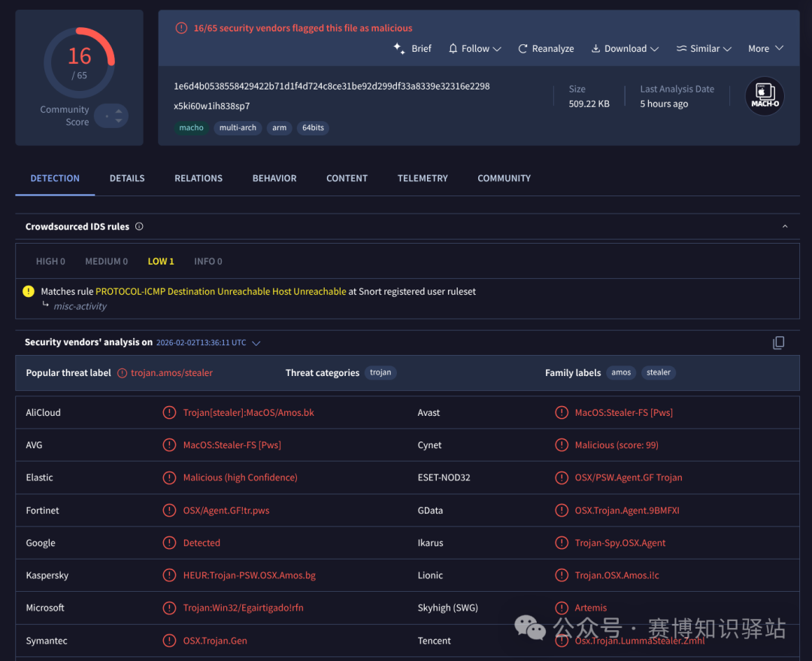Select the HIGH 0 severity filter

coord(50,261)
